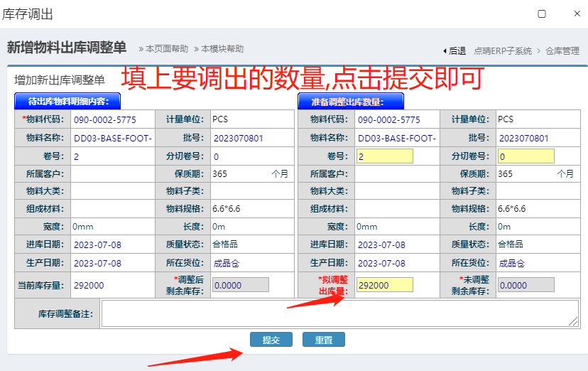Click the 拟调整出库量 quantity input field
This screenshot has width=588, height=371.
tap(384, 285)
